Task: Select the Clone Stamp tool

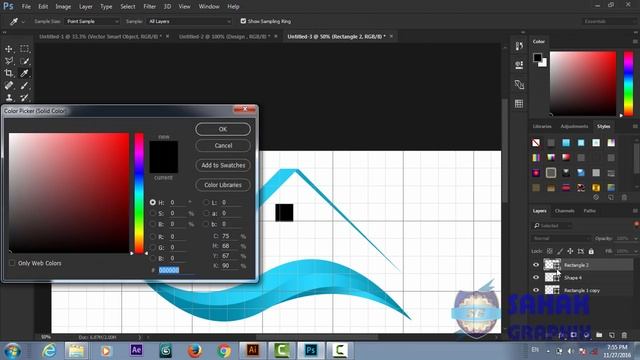Action: click(x=9, y=98)
